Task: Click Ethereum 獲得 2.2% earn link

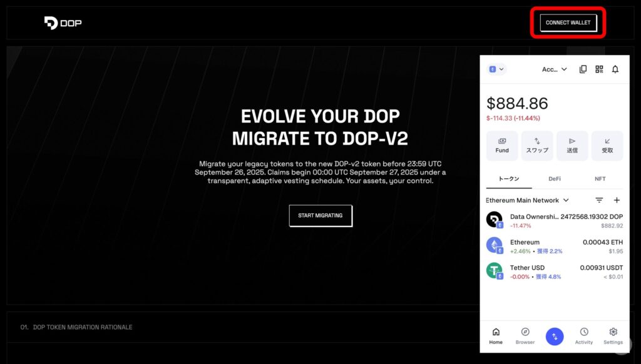Action: pyautogui.click(x=550, y=251)
